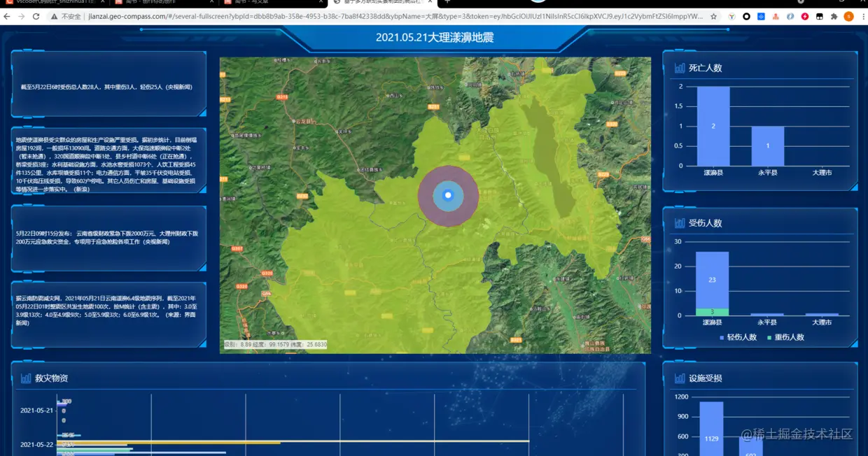Click the 漾濞县 bar in 死亡人数 chart
Screen dimensions: 868x456
tap(713, 126)
